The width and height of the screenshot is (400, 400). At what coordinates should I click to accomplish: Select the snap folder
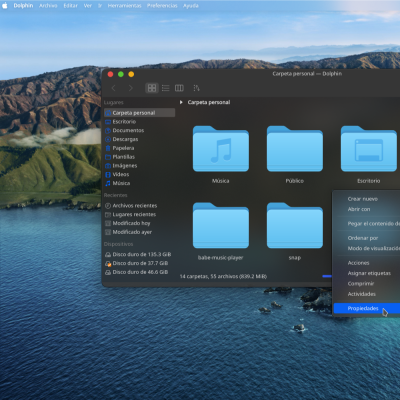295,225
